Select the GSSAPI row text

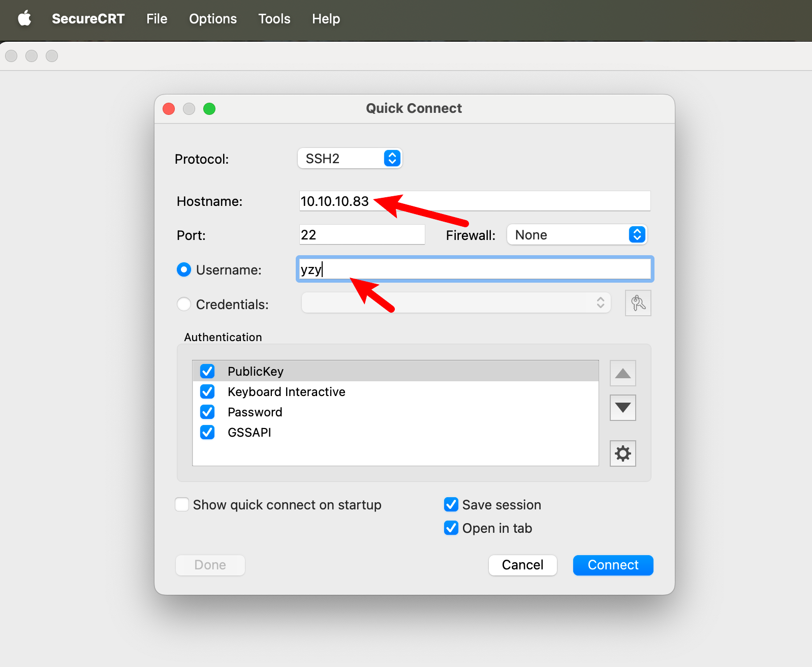249,432
